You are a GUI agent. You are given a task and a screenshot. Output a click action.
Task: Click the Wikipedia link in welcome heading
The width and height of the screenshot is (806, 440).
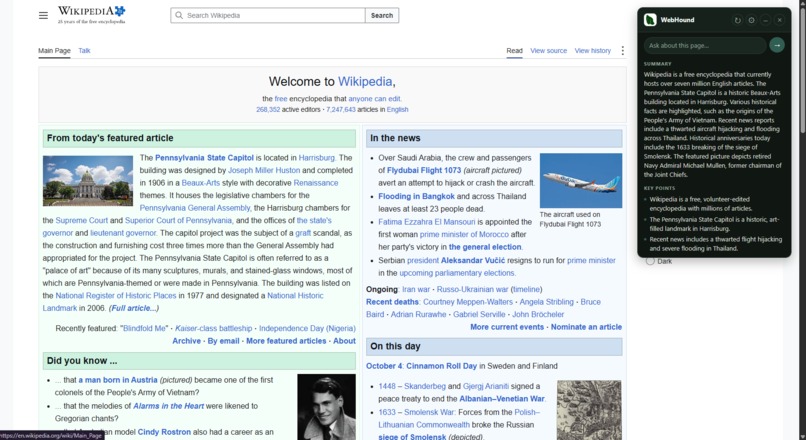coord(365,81)
